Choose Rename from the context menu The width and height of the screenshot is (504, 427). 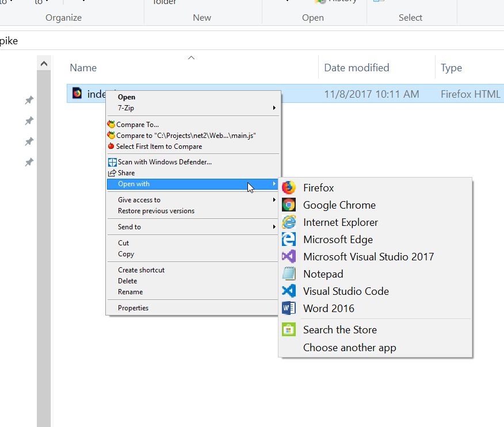pyautogui.click(x=193, y=291)
